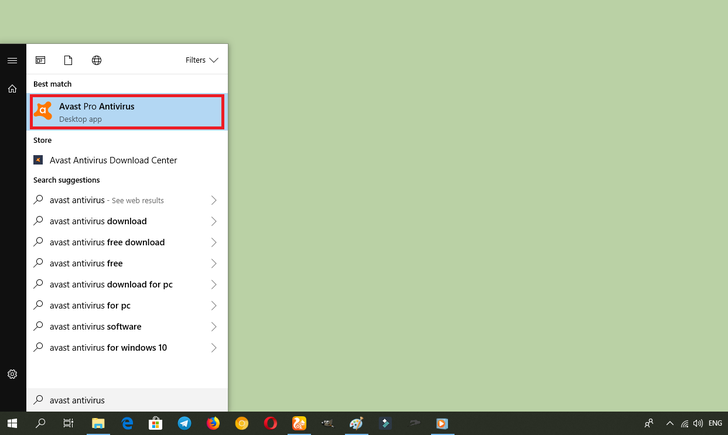The image size is (728, 435).
Task: Open the Wi-Fi network tray icon
Action: (684, 423)
